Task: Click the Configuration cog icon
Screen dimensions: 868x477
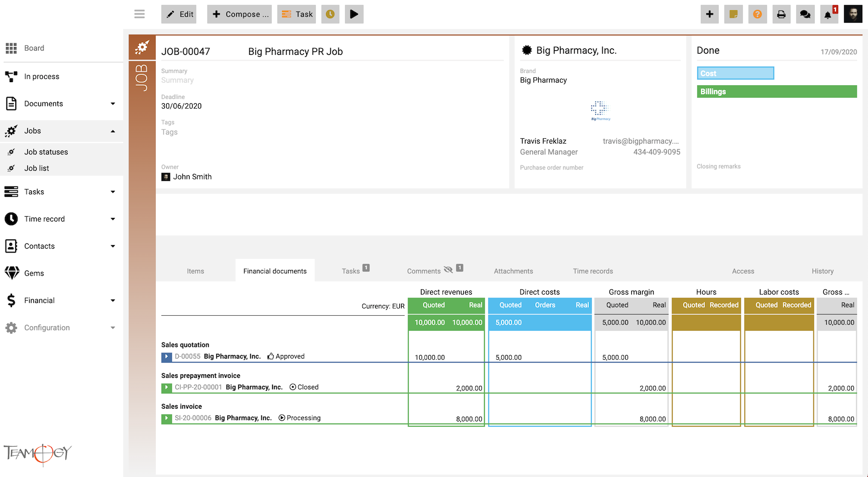Action: [x=11, y=328]
